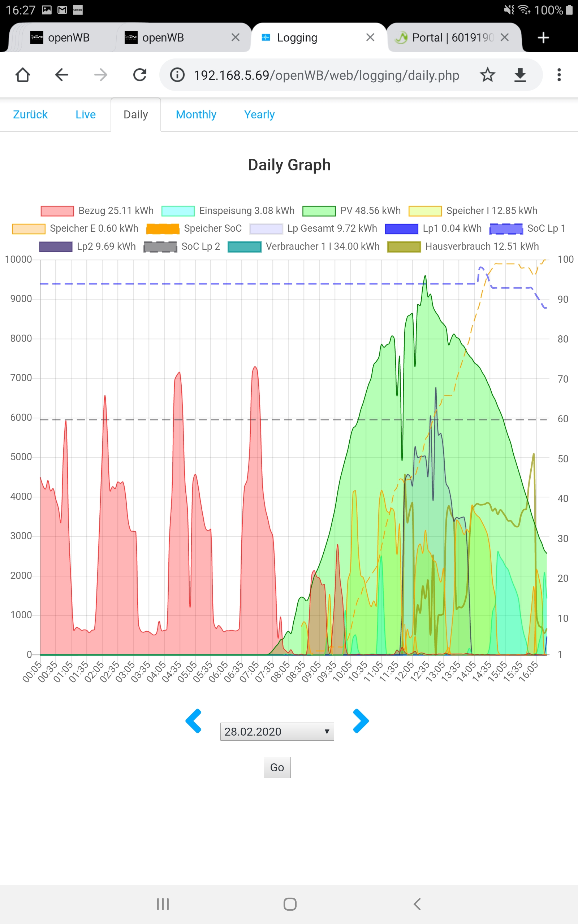Click the SoC Lp 2 gray swatch
Viewport: 578px width, 924px height.
pos(160,247)
